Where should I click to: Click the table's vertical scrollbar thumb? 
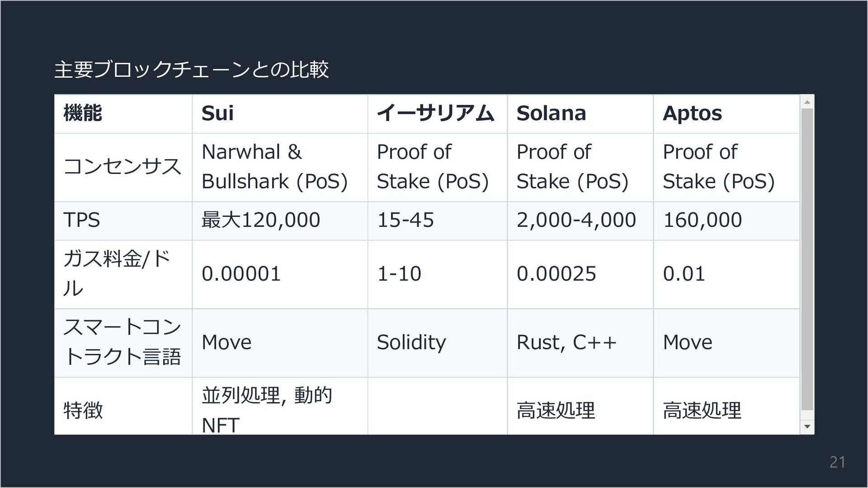pos(807,260)
